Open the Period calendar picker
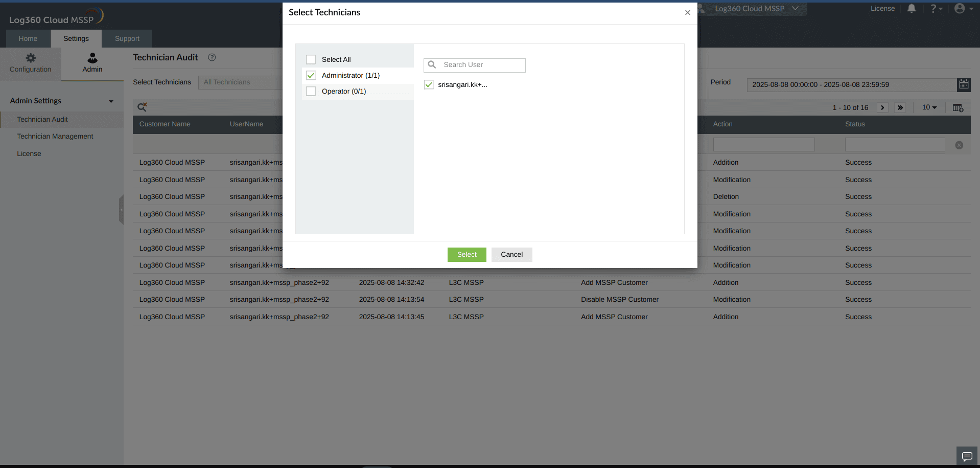 coord(964,85)
